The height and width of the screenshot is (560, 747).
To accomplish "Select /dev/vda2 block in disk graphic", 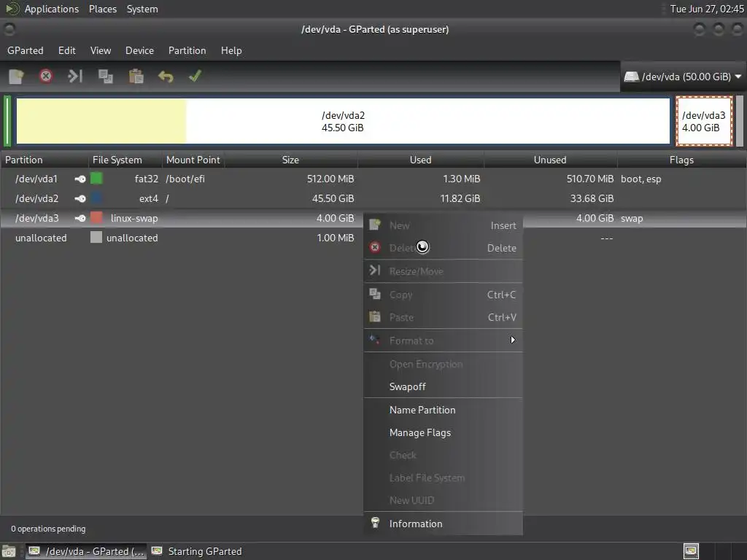I will (x=343, y=121).
